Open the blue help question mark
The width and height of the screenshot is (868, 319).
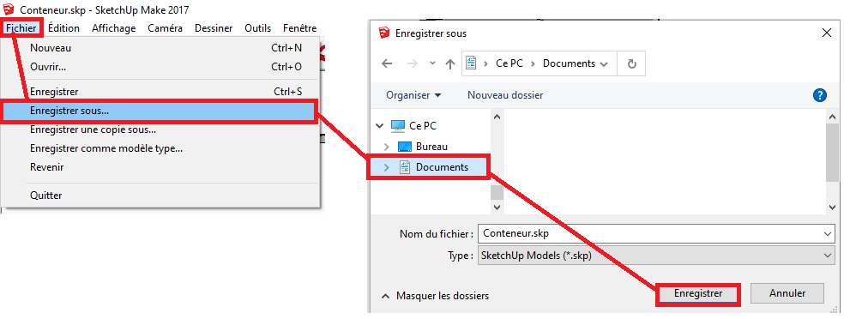819,95
